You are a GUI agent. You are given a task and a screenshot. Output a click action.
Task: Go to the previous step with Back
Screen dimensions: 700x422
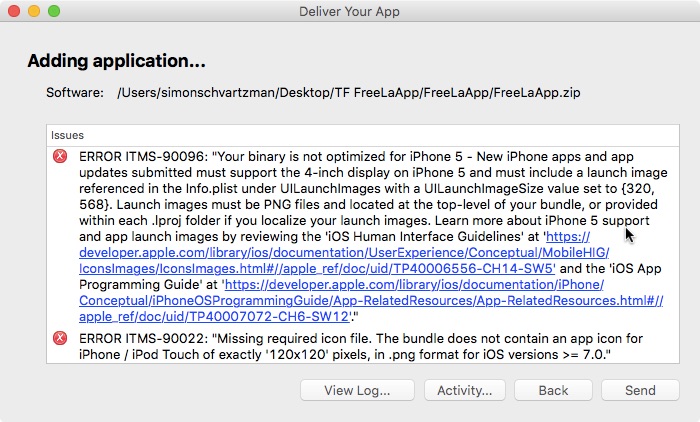pyautogui.click(x=553, y=390)
